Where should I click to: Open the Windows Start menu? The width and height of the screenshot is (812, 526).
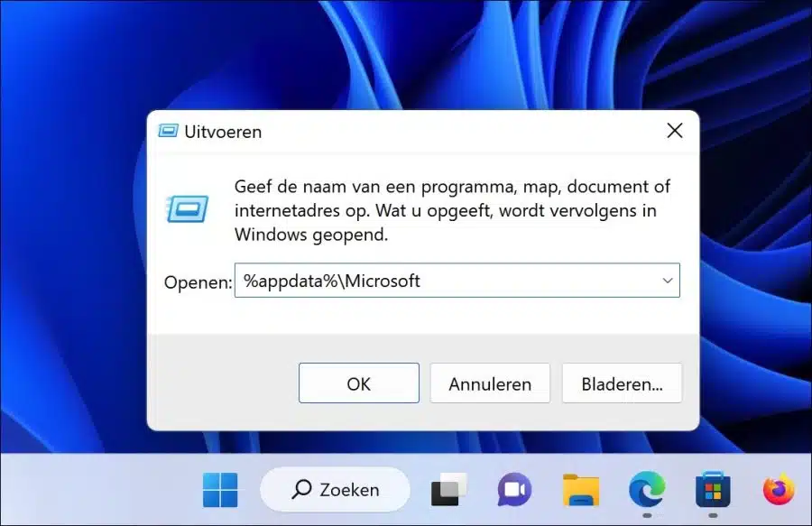220,489
